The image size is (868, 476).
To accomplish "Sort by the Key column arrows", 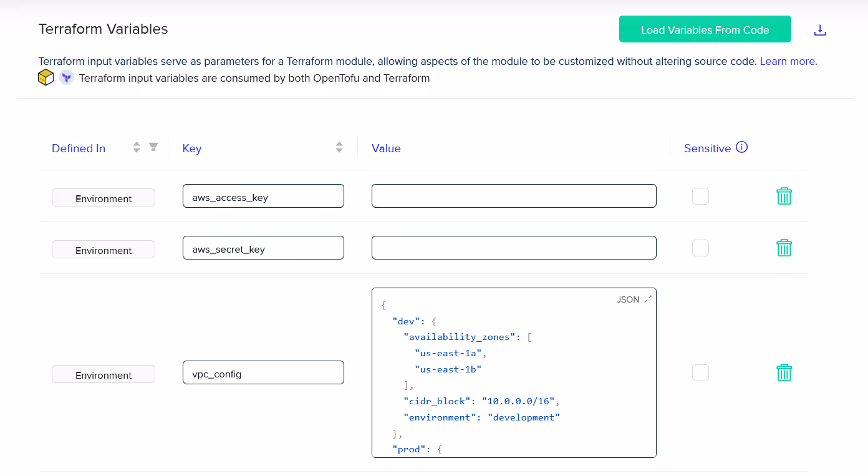I will click(x=339, y=147).
